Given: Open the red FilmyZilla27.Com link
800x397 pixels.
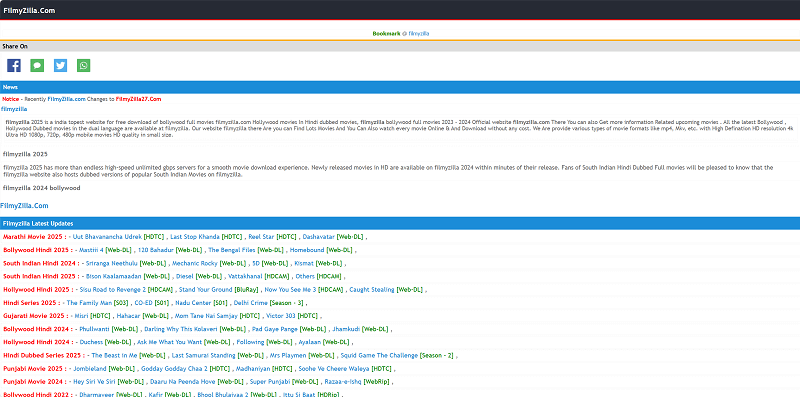Looking at the screenshot, I should [x=138, y=99].
